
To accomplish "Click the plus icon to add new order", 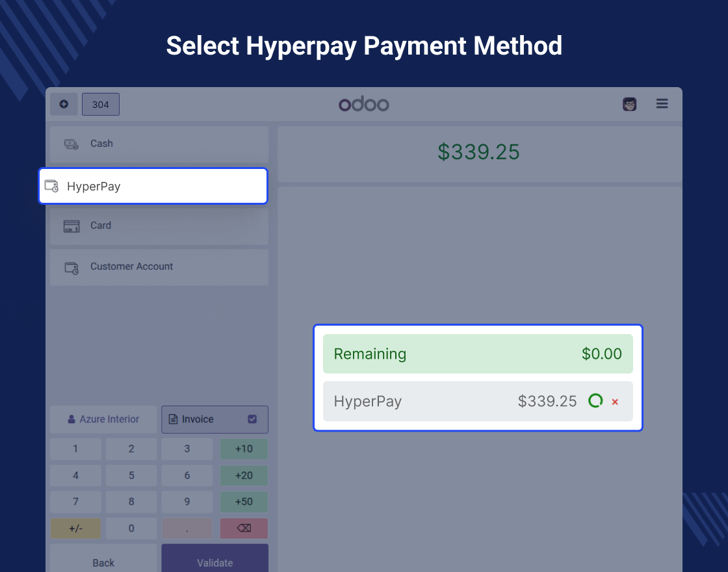I will tap(64, 104).
